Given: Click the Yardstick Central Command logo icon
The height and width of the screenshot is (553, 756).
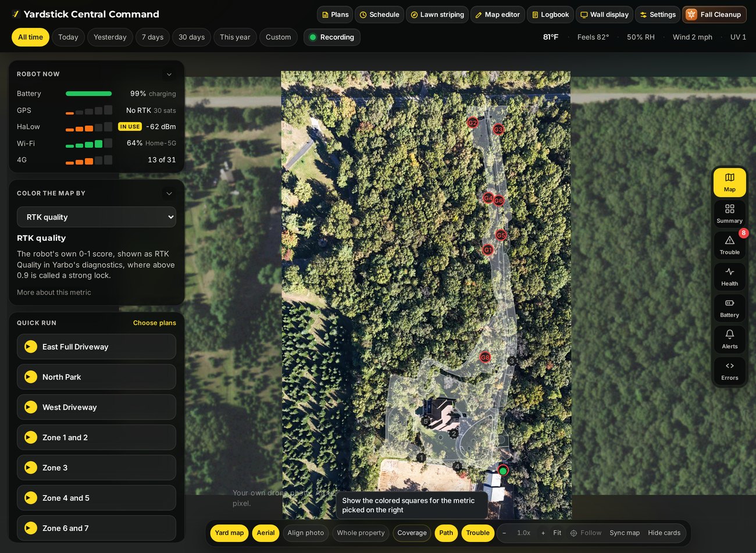Looking at the screenshot, I should (x=16, y=15).
